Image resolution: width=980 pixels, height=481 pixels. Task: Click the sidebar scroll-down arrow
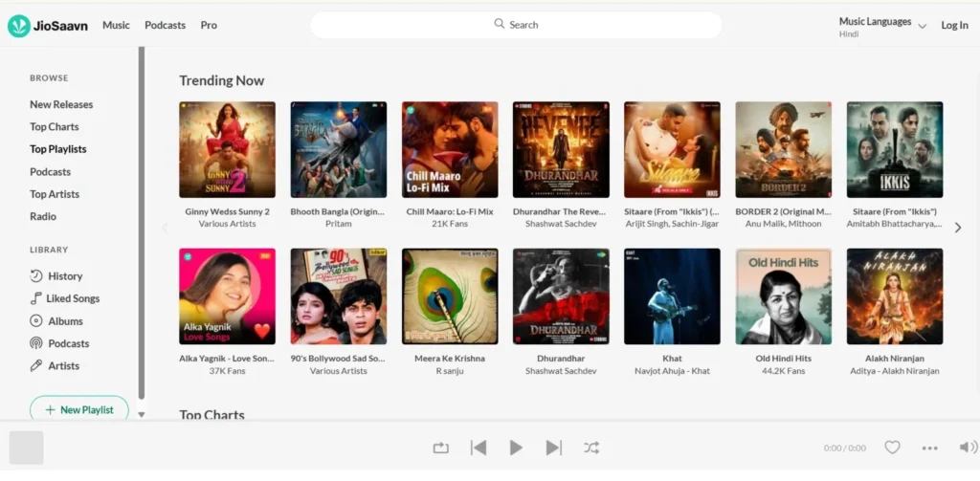[142, 414]
